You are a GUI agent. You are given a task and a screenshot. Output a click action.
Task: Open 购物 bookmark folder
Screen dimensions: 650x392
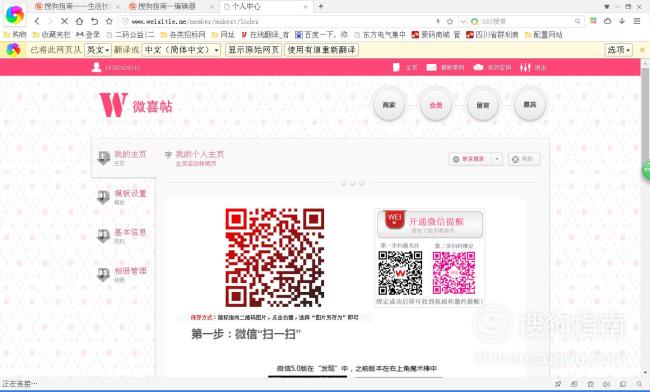point(15,35)
